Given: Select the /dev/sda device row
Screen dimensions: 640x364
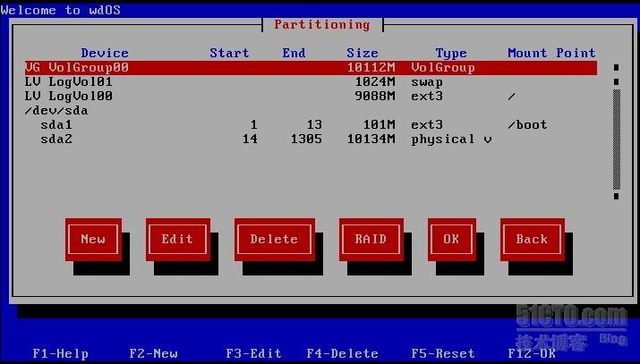Looking at the screenshot, I should pyautogui.click(x=311, y=111).
